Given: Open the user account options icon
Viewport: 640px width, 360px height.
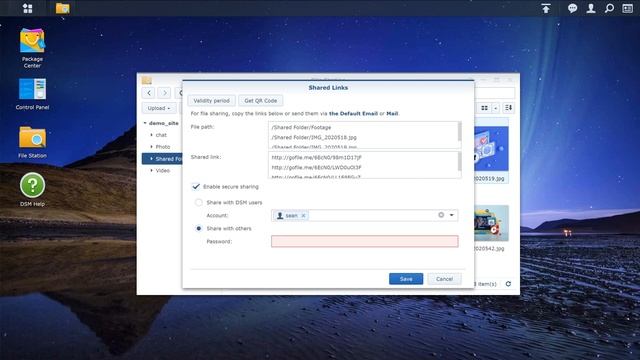Looking at the screenshot, I should tap(591, 8).
